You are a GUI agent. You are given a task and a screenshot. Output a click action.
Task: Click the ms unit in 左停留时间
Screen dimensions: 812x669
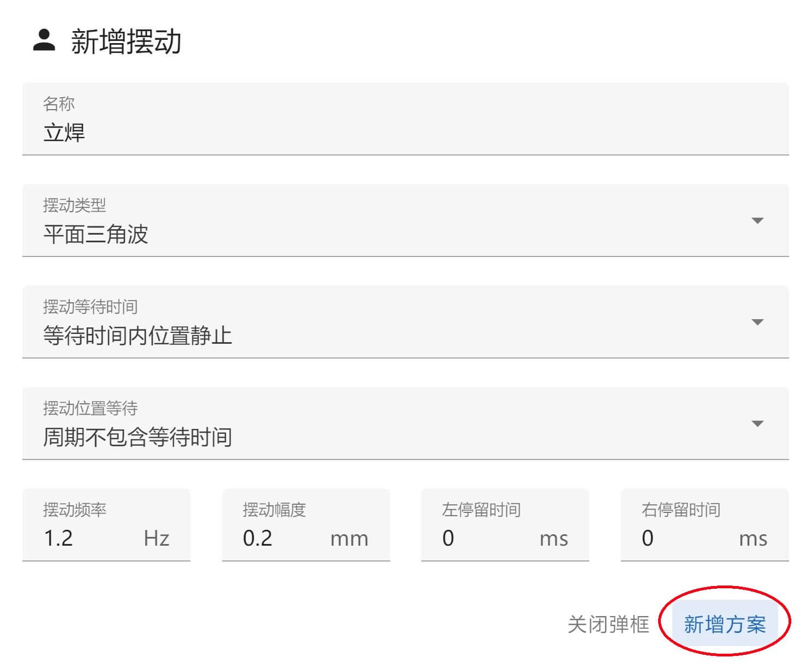click(x=554, y=539)
